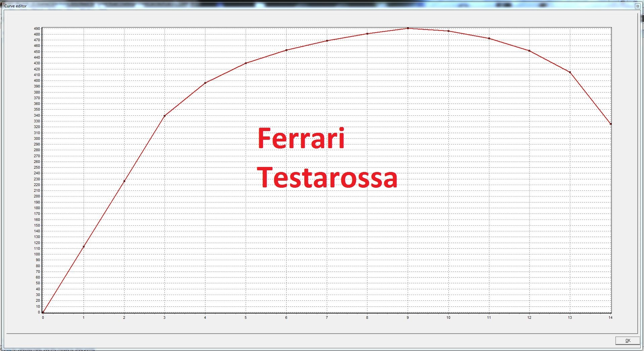Click the Curve editor title bar text
The width and height of the screenshot is (644, 351).
15,6
